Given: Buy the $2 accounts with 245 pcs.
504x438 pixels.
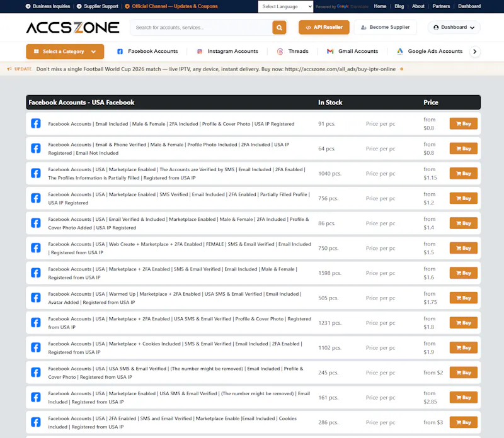Looking at the screenshot, I should click(463, 373).
